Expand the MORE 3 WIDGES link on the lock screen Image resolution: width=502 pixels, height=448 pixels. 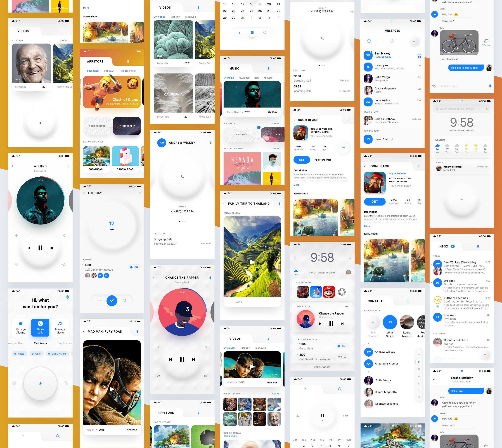322,367
